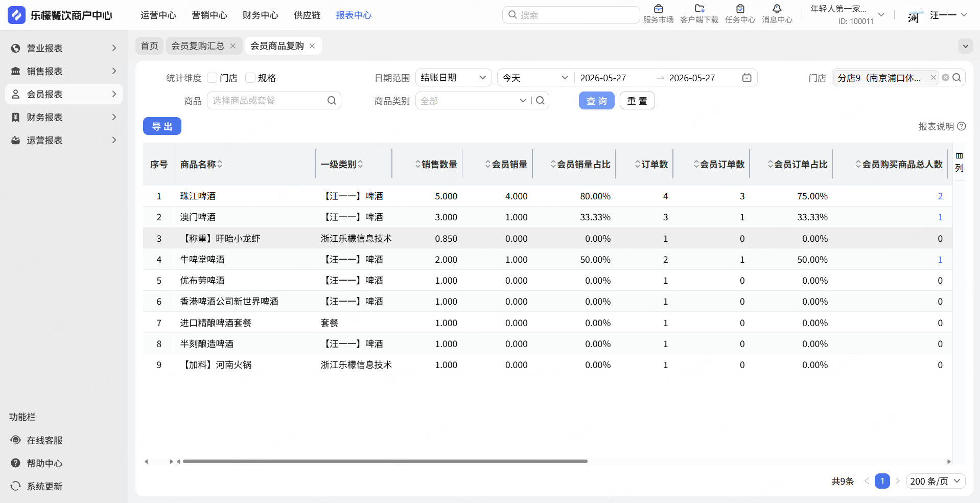Click the search icon in 门店 field
This screenshot has width=980, height=503.
pyautogui.click(x=957, y=78)
